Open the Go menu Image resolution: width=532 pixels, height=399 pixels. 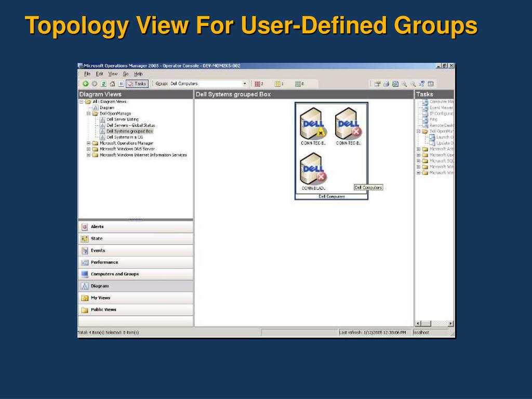126,74
